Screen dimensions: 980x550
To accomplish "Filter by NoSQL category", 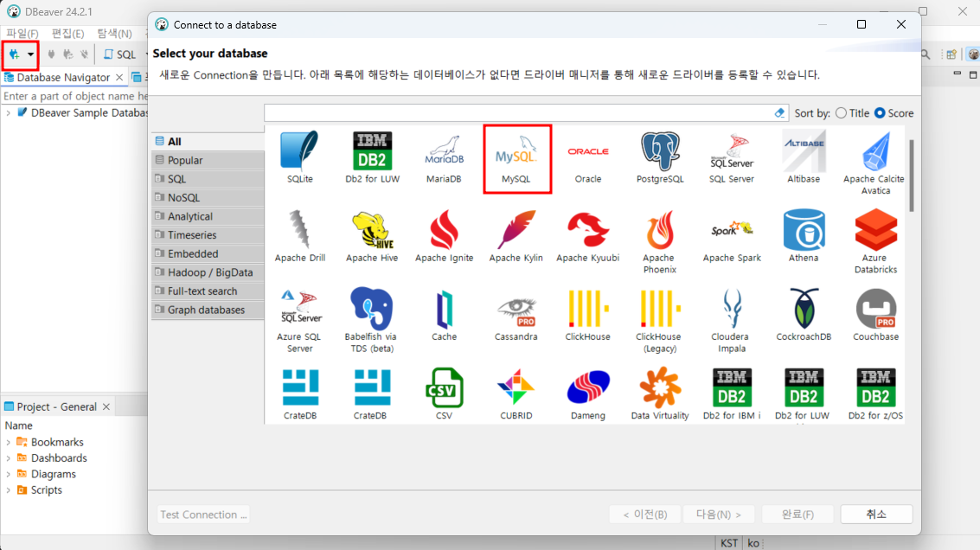I will coord(208,197).
